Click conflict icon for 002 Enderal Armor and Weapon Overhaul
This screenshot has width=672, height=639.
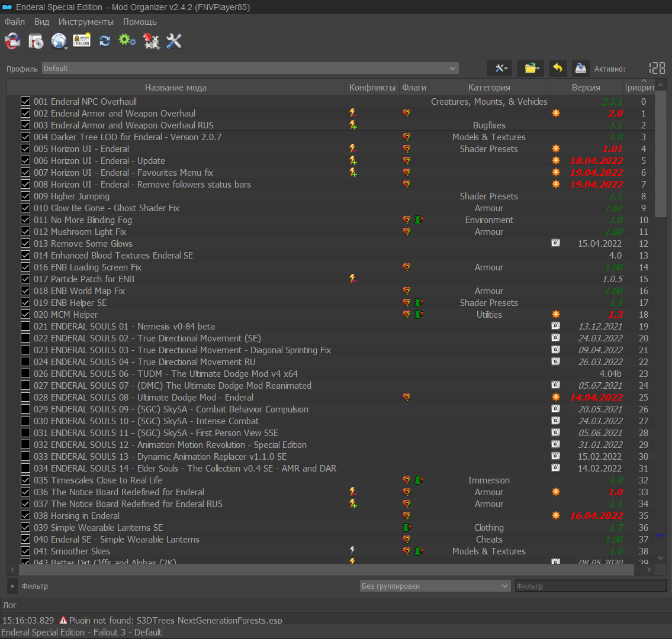pyautogui.click(x=353, y=113)
